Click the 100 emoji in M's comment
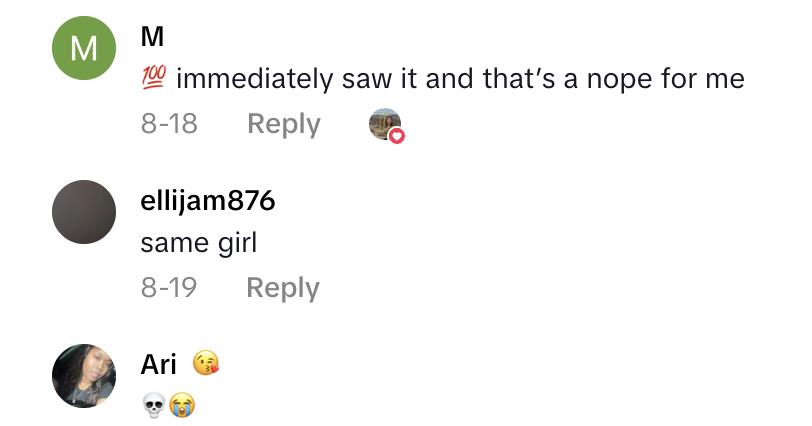 [x=155, y=78]
